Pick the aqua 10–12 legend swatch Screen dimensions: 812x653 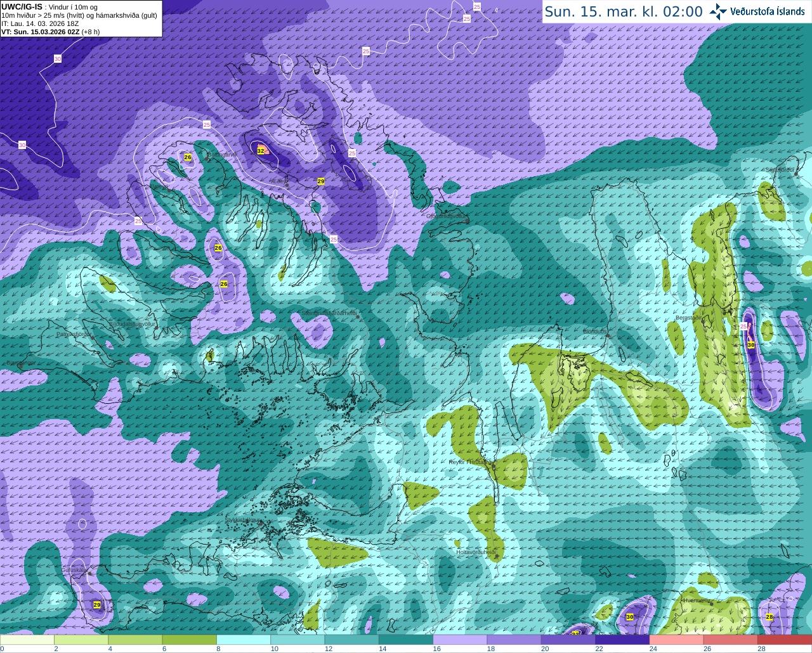298,640
